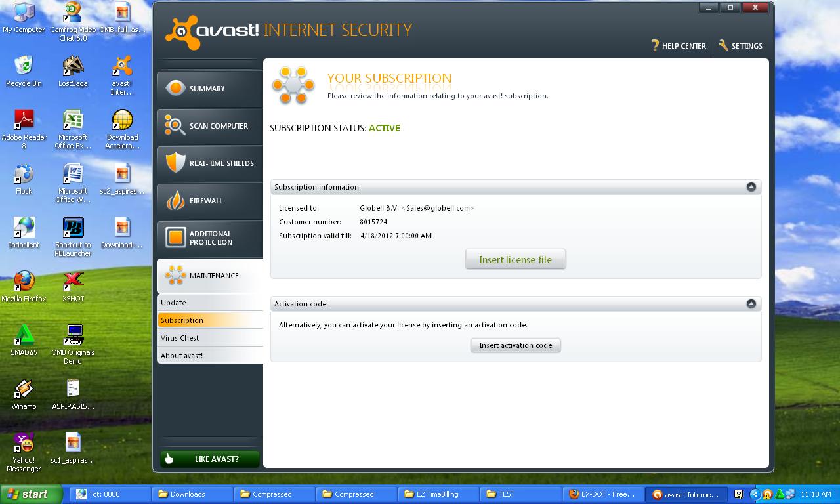Open the Help Center
Viewport: 840px width, 504px height.
[x=679, y=46]
